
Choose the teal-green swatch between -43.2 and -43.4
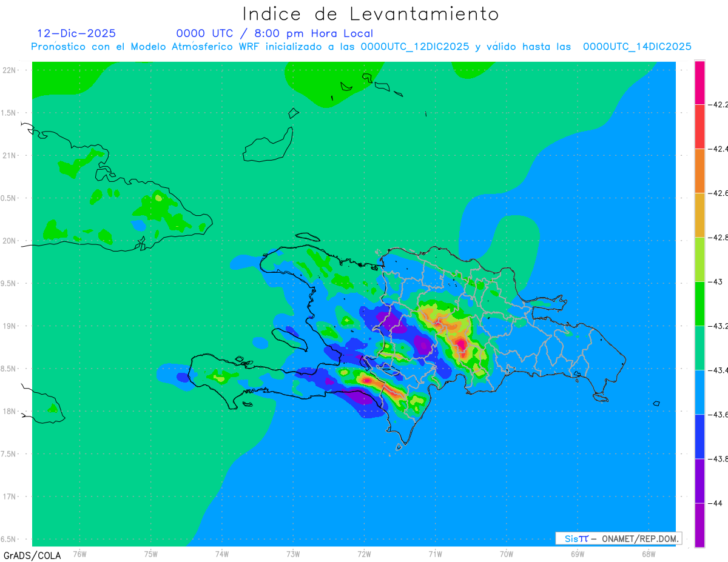tap(699, 347)
